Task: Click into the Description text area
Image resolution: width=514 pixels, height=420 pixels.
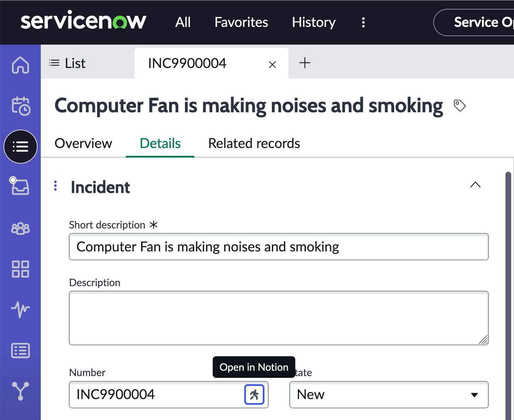Action: 279,318
